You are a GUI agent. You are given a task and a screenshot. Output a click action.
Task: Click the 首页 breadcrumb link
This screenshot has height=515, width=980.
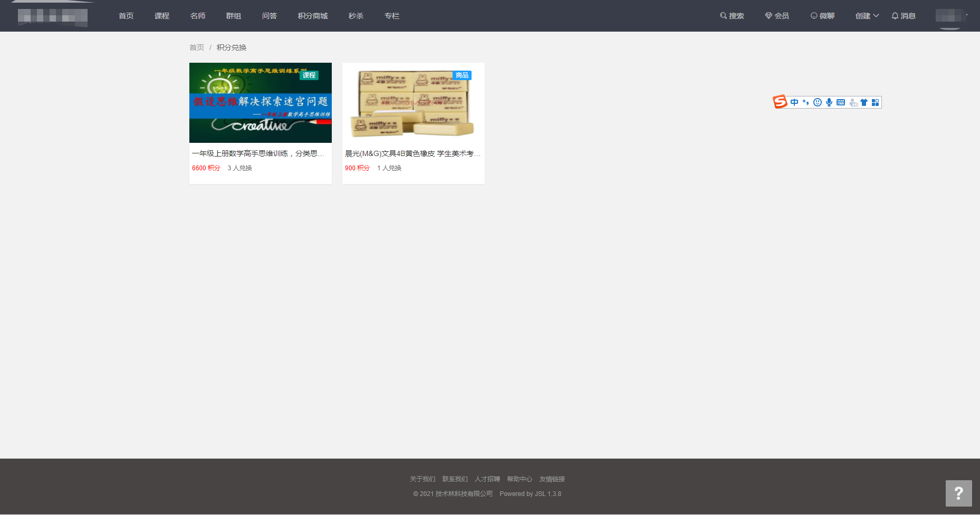click(197, 47)
